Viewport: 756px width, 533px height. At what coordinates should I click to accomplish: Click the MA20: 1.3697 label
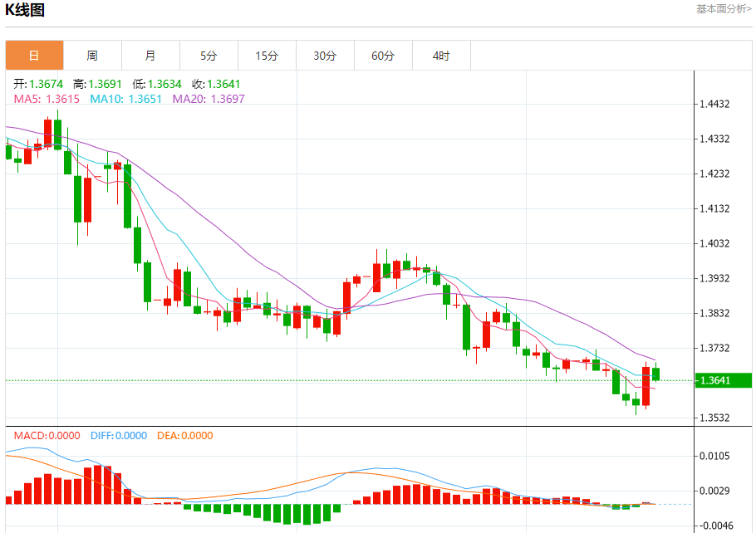[209, 99]
